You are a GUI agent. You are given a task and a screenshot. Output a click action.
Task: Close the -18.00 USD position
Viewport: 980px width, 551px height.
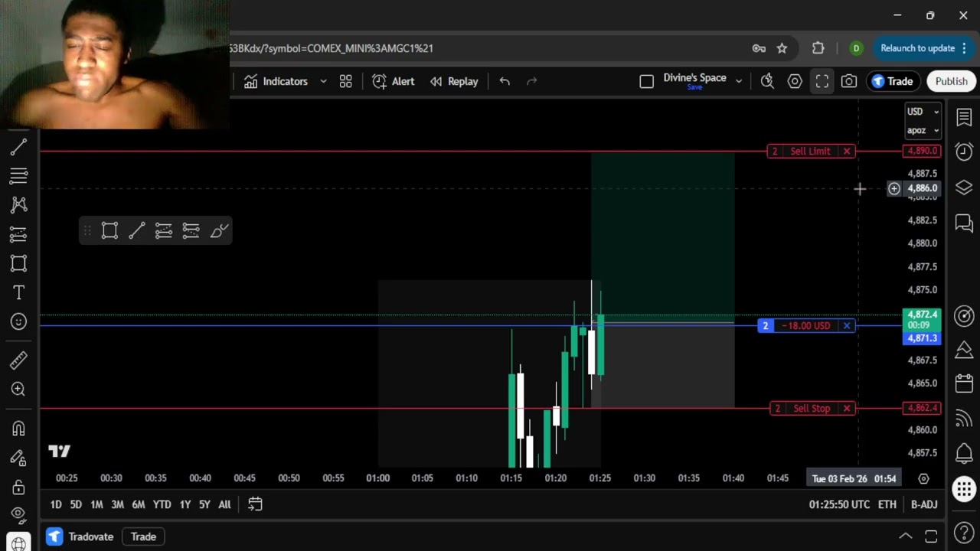(847, 326)
